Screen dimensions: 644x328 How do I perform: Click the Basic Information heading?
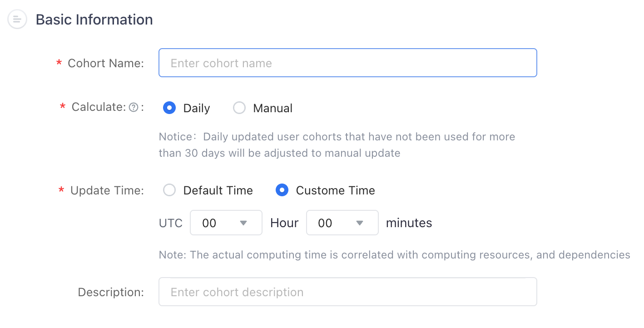pyautogui.click(x=94, y=20)
